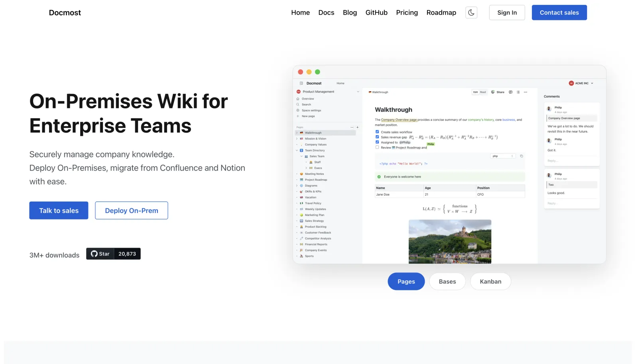The height and width of the screenshot is (364, 638).
Task: Switch to Edit mode toggle
Action: point(475,92)
